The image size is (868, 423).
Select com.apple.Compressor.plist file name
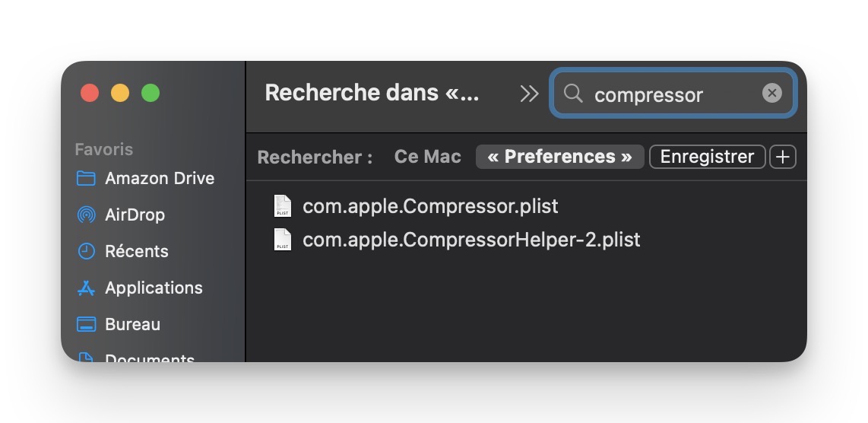coord(430,206)
